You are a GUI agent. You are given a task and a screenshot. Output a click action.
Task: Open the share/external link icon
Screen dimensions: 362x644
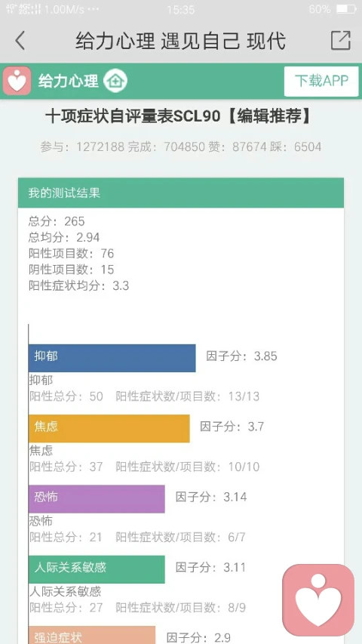340,40
